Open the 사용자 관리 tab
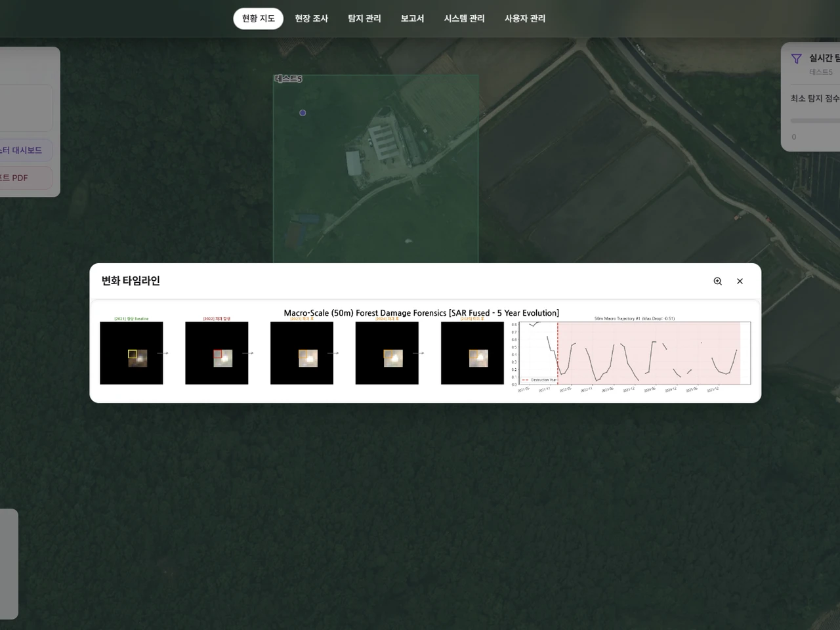This screenshot has height=630, width=840. (x=525, y=18)
